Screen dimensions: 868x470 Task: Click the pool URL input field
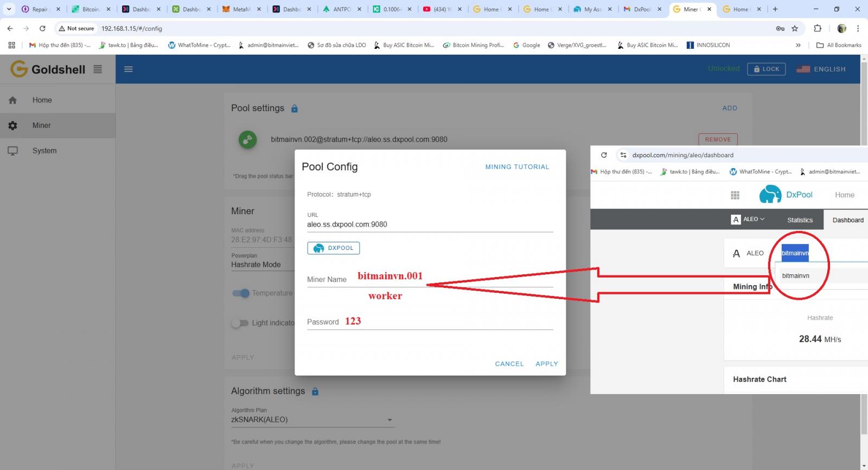click(430, 224)
